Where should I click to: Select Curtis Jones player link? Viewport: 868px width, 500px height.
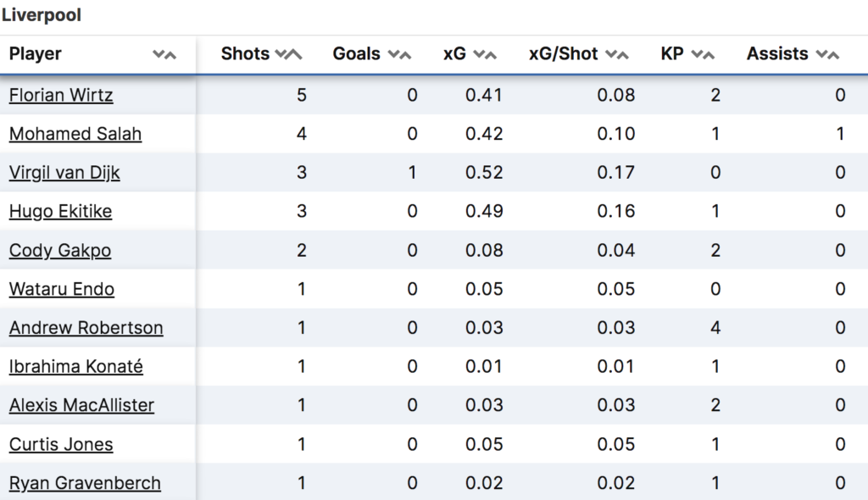[61, 444]
